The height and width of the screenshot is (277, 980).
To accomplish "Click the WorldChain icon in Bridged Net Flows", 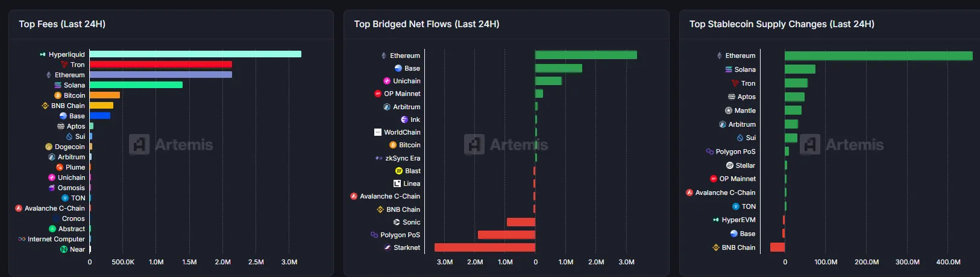I will click(x=378, y=132).
